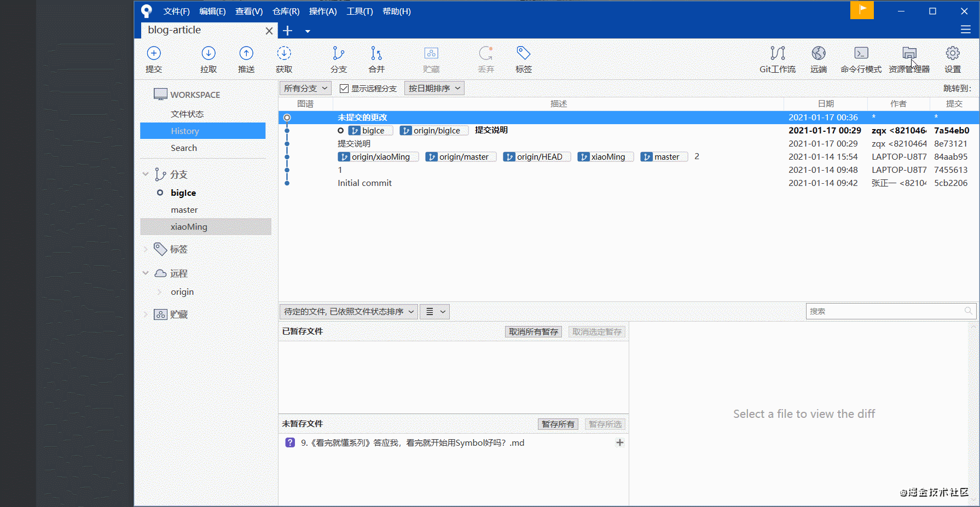Expand the 标签 tags section

pos(146,249)
